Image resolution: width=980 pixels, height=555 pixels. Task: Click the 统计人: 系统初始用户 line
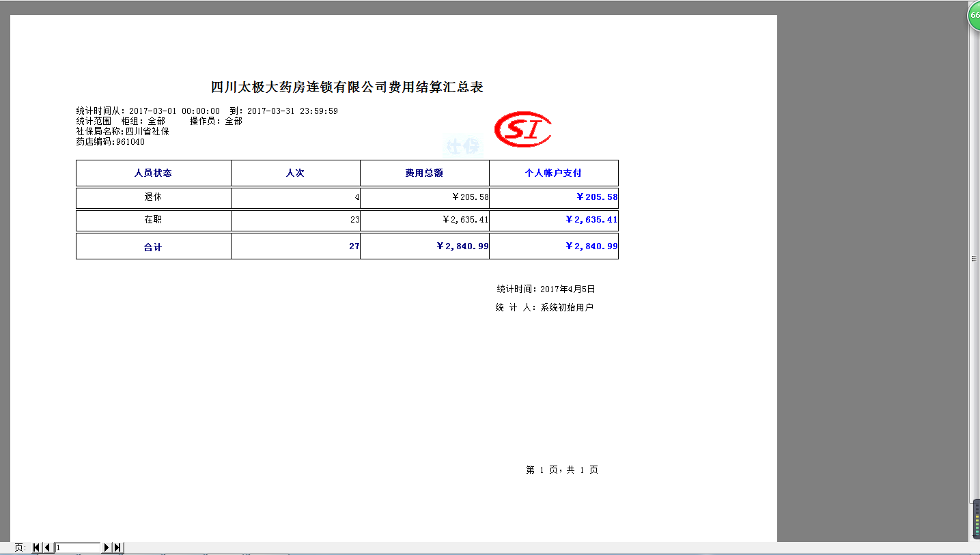click(544, 308)
